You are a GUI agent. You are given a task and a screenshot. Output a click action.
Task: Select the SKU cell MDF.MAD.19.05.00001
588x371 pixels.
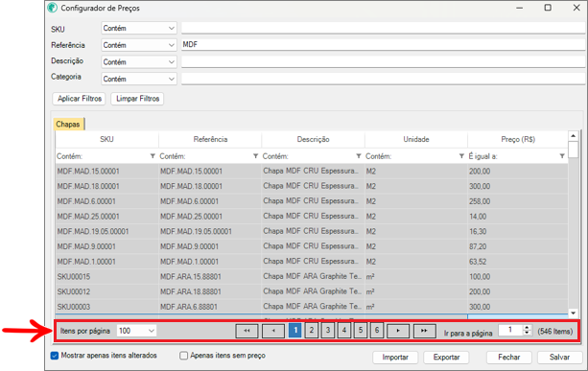click(x=106, y=232)
